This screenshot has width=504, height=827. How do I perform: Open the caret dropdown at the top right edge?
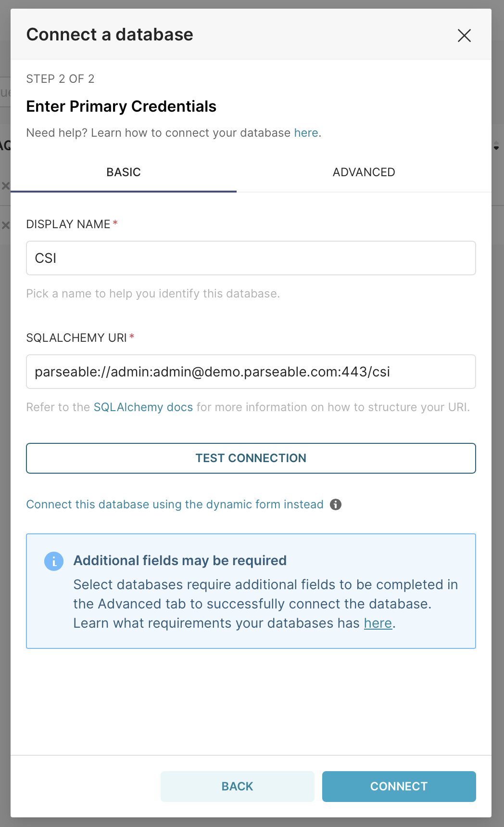click(497, 147)
